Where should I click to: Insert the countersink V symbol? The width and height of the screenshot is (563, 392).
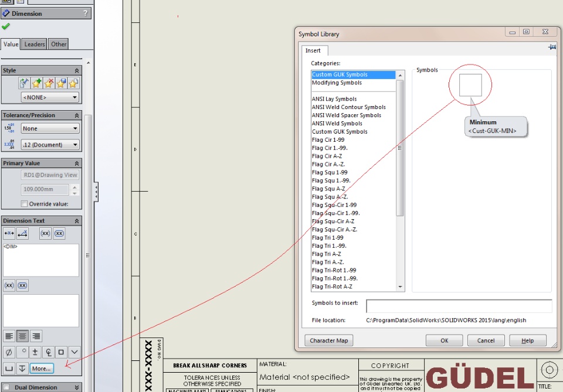pyautogui.click(x=74, y=352)
